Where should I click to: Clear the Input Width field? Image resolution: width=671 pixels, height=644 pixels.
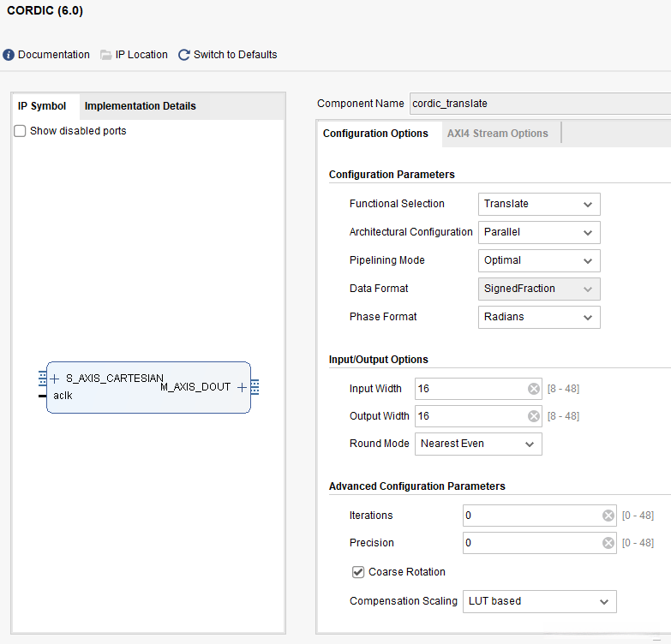pos(534,389)
